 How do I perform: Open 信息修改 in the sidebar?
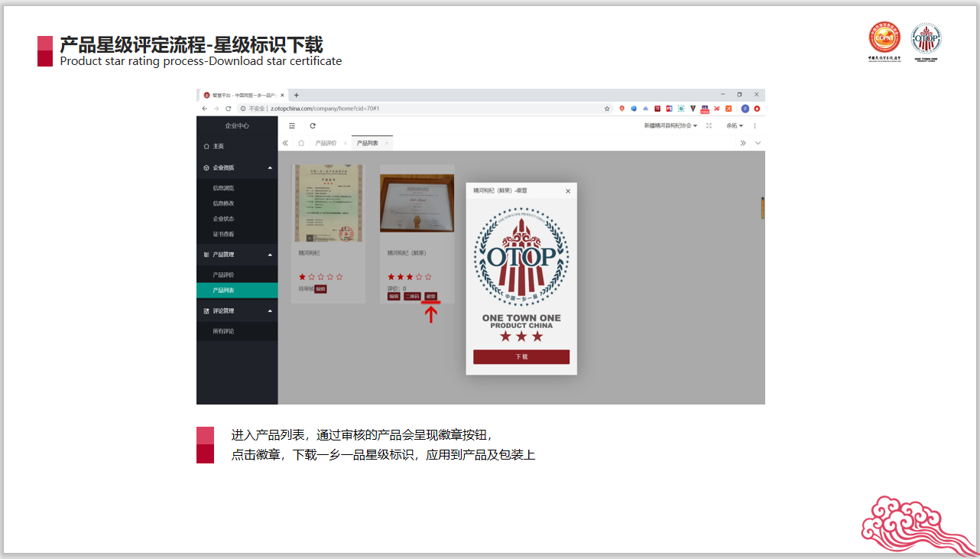click(x=237, y=203)
